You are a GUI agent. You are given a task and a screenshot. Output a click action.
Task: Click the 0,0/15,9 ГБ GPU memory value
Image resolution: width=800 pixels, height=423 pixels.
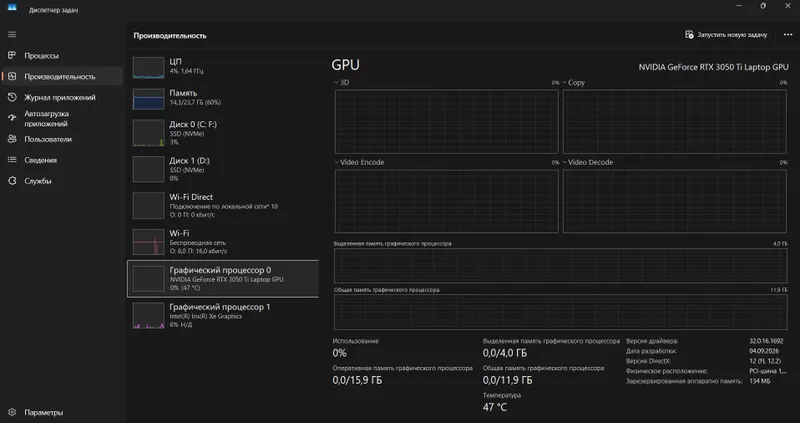point(357,380)
